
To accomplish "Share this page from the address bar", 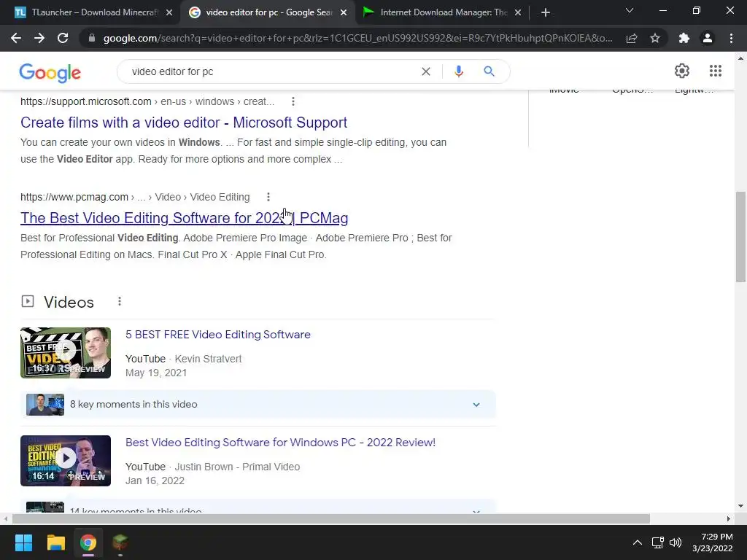I will [632, 38].
